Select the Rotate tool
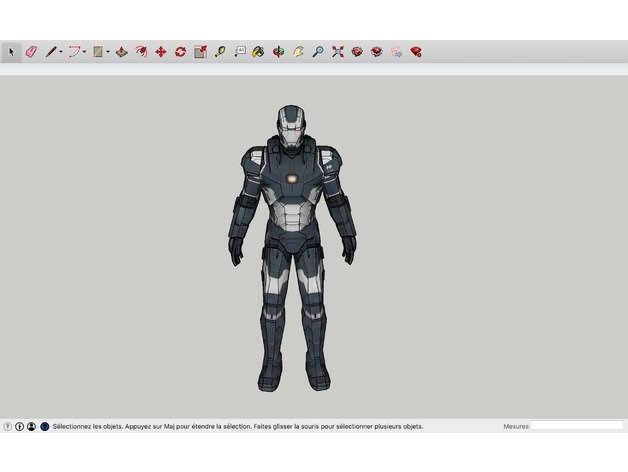 pyautogui.click(x=180, y=52)
